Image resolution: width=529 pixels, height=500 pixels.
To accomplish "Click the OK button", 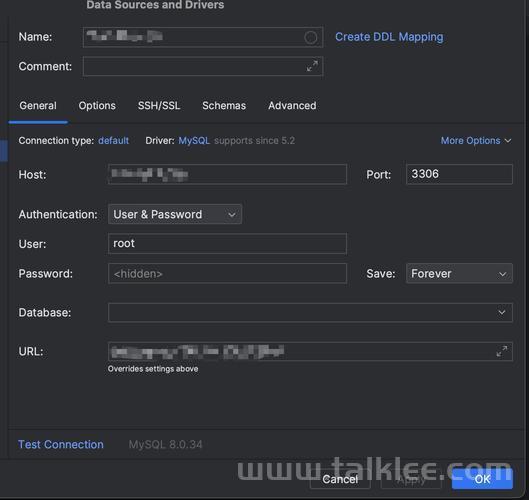I will click(x=482, y=479).
